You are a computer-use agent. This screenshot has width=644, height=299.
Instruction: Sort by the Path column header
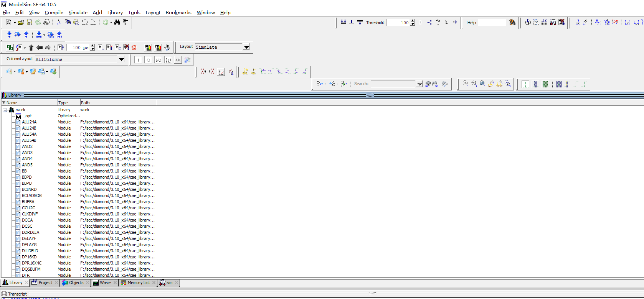[x=118, y=103]
